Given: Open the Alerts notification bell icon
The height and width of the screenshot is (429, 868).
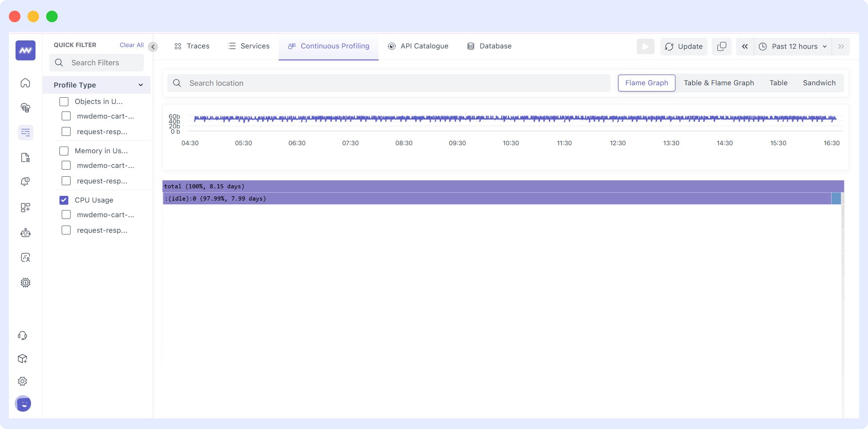Looking at the screenshot, I should [x=25, y=181].
